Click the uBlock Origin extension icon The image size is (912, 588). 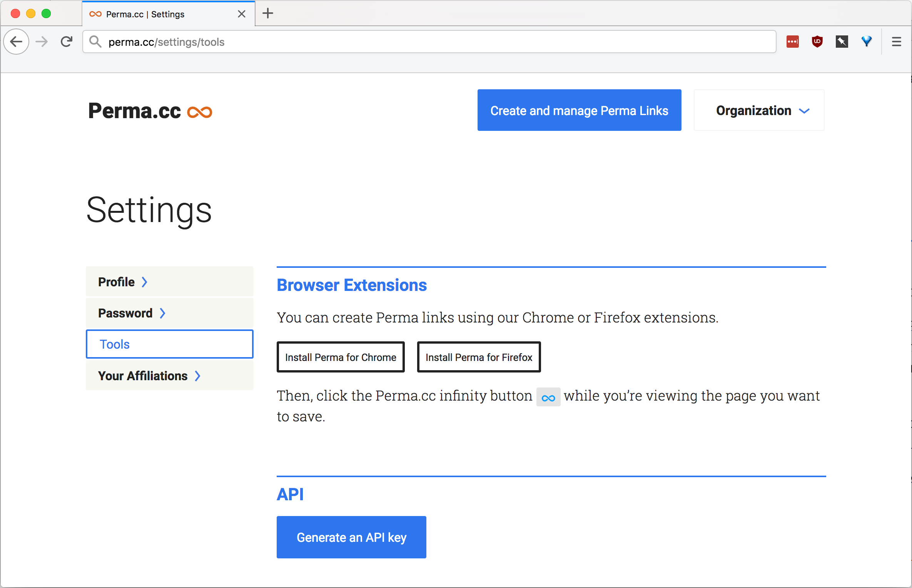tap(817, 42)
